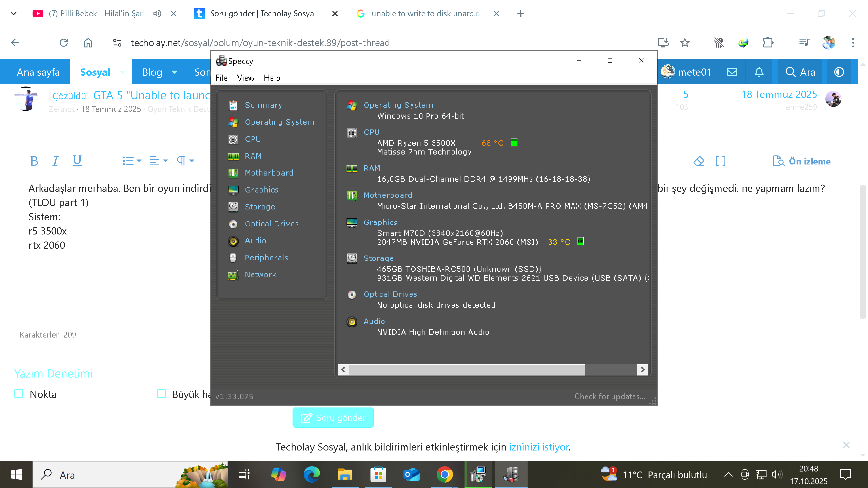Click Ön izleme preview button
Viewport: 868px width, 488px height.
click(x=801, y=161)
